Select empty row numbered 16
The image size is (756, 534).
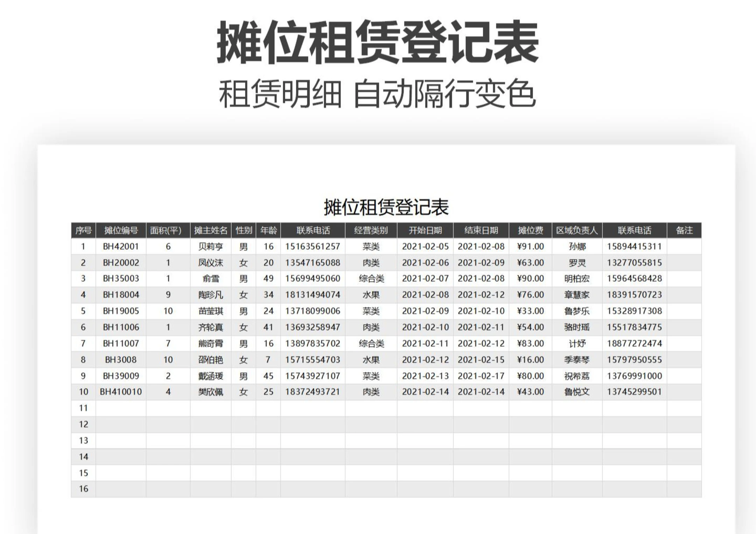(x=83, y=489)
